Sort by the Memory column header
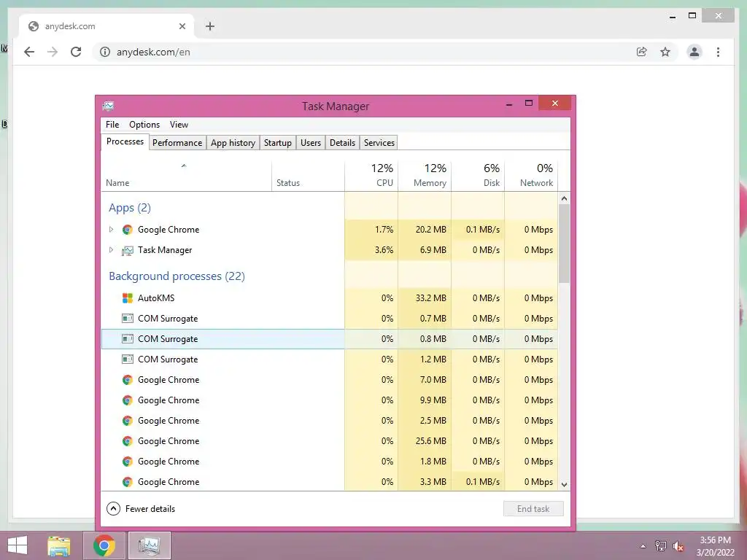Viewport: 747px width, 560px height. (425, 176)
